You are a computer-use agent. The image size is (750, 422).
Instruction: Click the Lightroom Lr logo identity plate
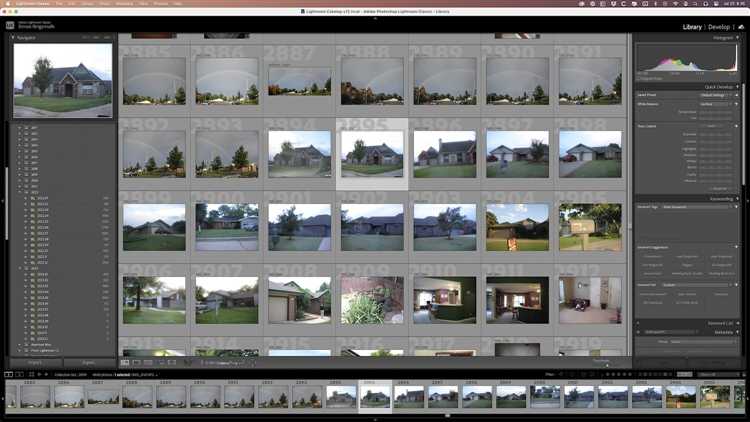(x=10, y=25)
